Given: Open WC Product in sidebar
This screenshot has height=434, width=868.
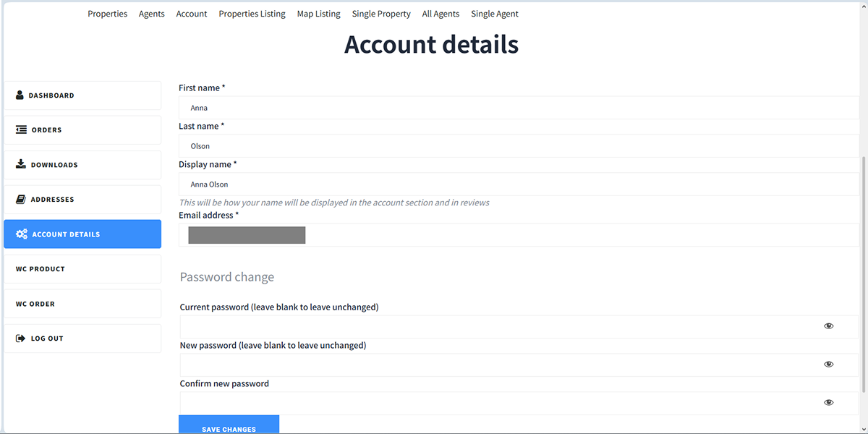Looking at the screenshot, I should [82, 269].
